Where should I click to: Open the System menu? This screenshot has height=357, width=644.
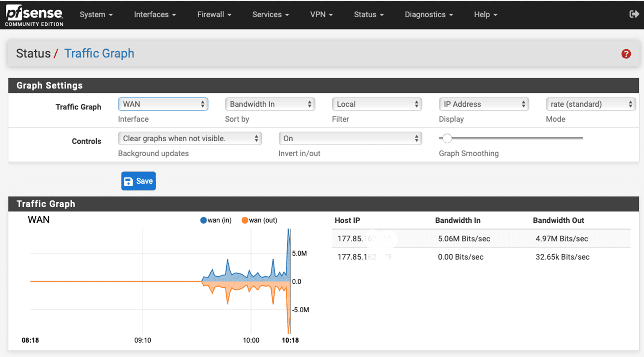pyautogui.click(x=96, y=15)
